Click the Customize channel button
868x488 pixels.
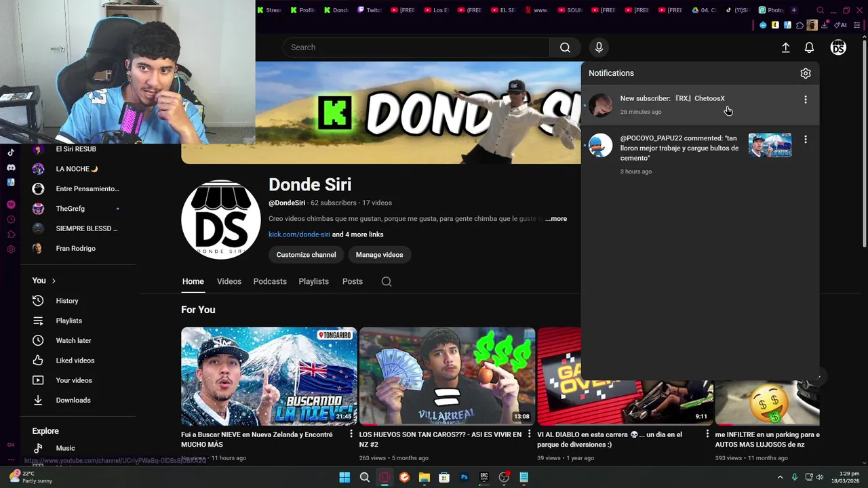[306, 255]
